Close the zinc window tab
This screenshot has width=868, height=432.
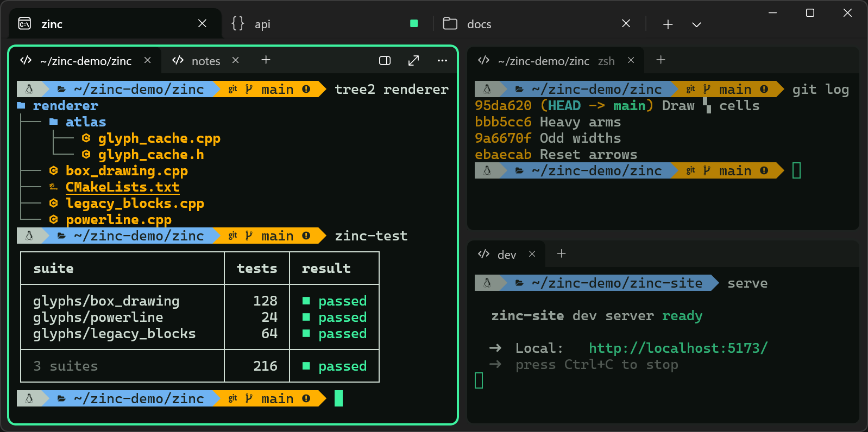pos(202,23)
